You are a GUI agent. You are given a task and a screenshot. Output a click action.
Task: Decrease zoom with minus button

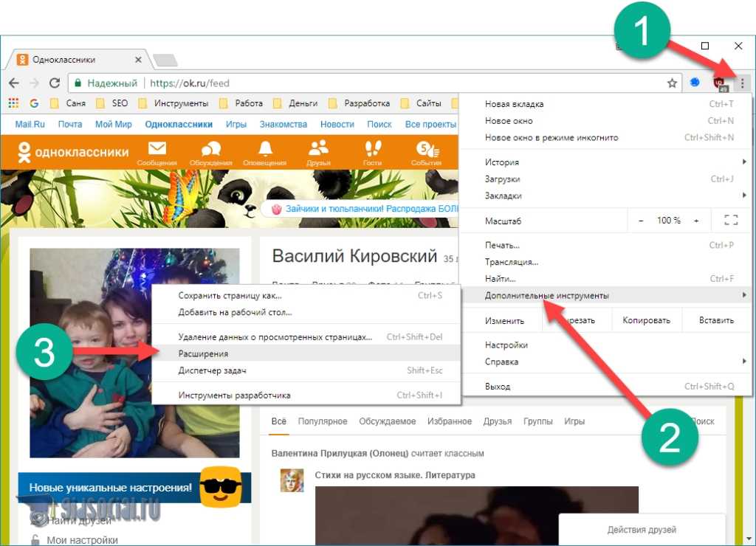[641, 221]
